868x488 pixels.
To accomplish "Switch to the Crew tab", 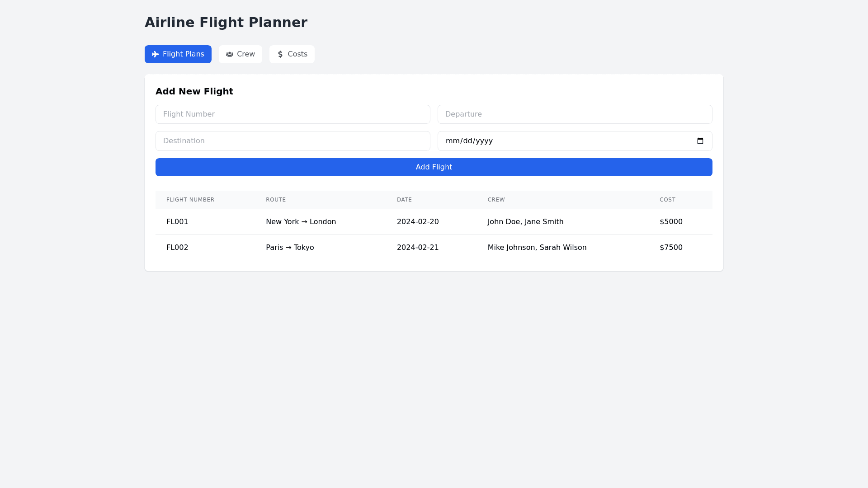I will pyautogui.click(x=241, y=54).
